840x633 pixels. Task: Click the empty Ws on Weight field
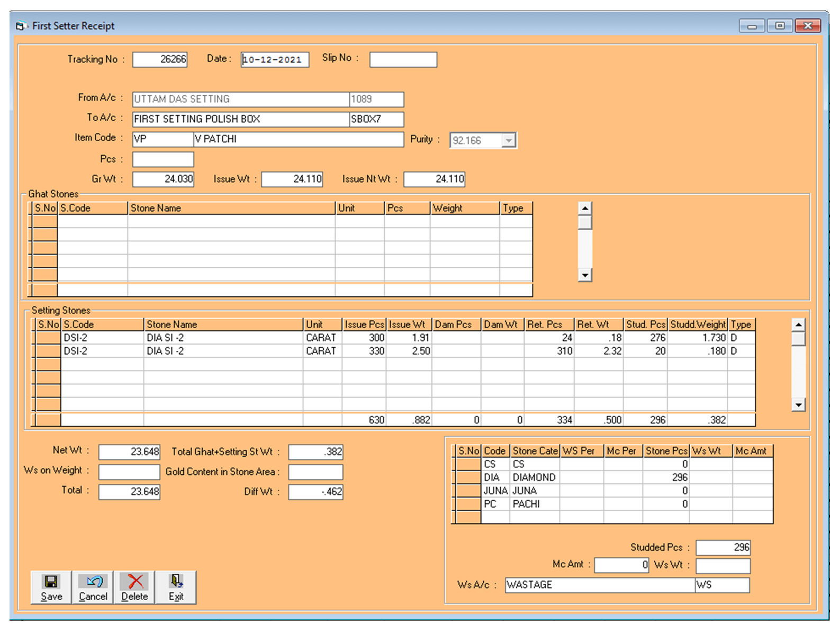(129, 472)
